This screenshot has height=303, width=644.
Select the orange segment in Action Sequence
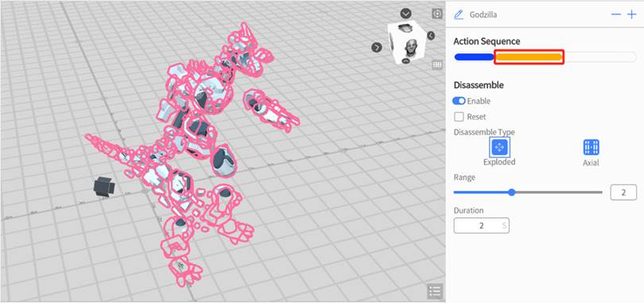point(529,57)
